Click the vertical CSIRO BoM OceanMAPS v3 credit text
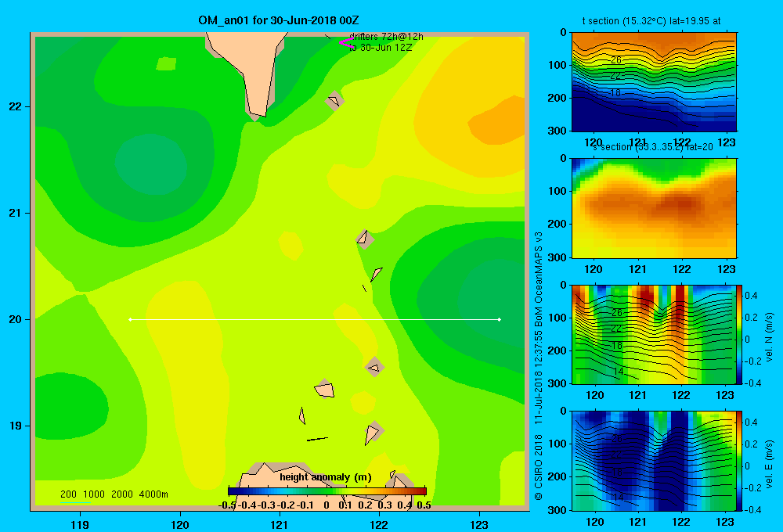Image resolution: width=783 pixels, height=532 pixels. click(539, 366)
